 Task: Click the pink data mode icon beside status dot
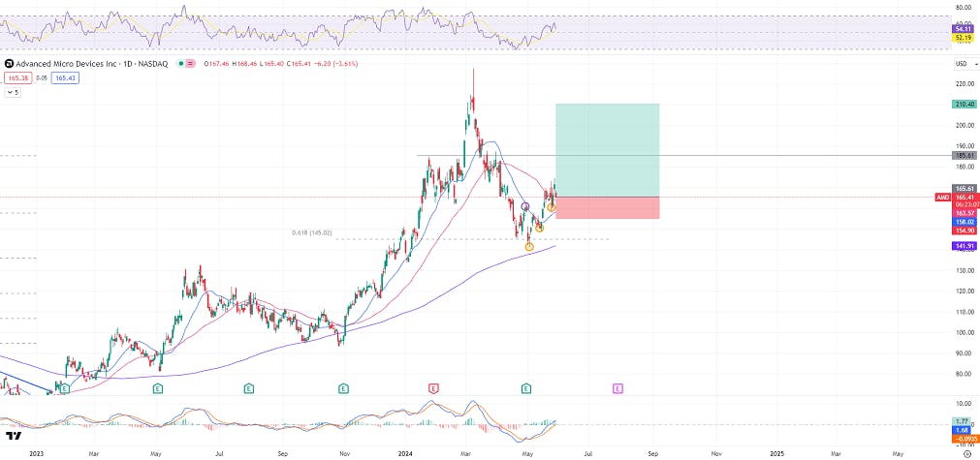190,64
